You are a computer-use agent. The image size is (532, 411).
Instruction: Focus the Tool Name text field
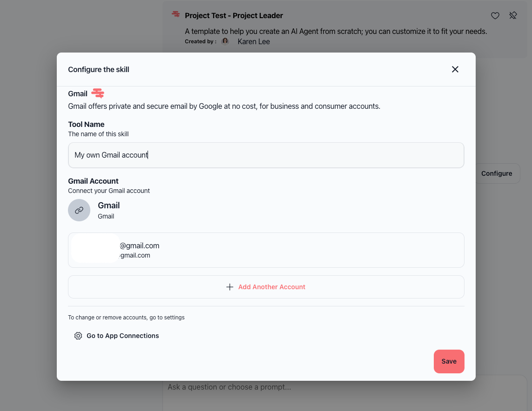(x=266, y=155)
